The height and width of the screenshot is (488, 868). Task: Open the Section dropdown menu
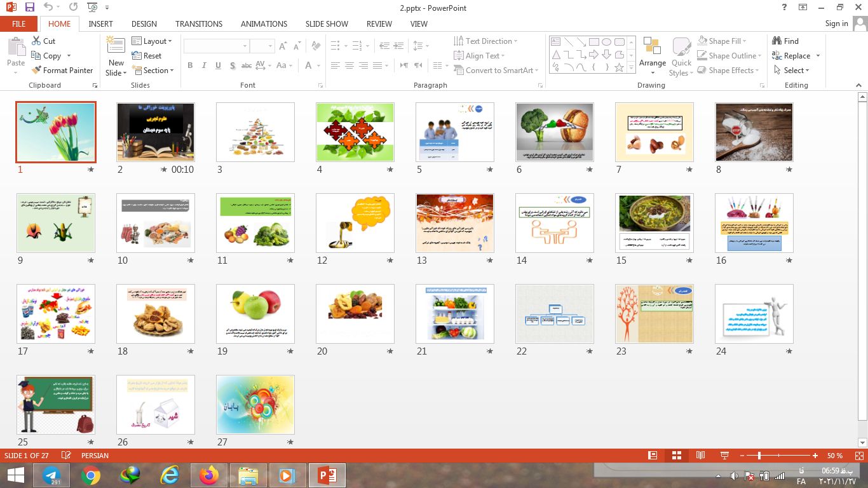pos(153,71)
